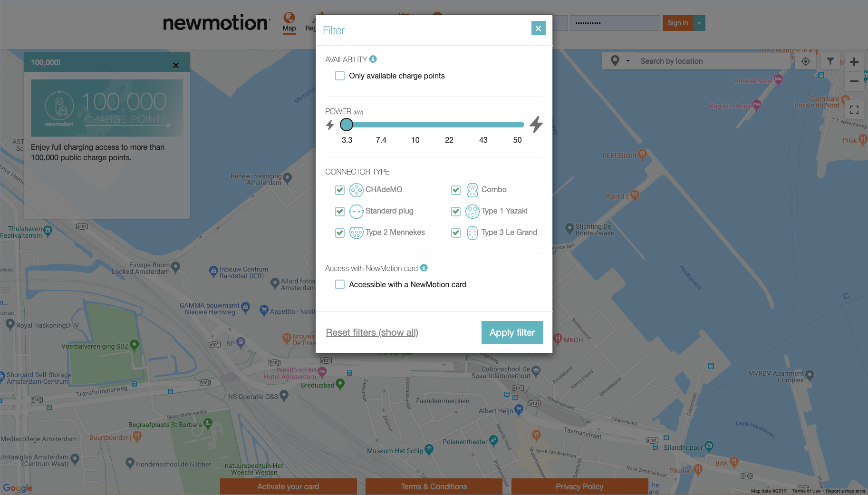This screenshot has height=495, width=868.
Task: Click the 100,000 charge points banner image
Action: coord(107,108)
